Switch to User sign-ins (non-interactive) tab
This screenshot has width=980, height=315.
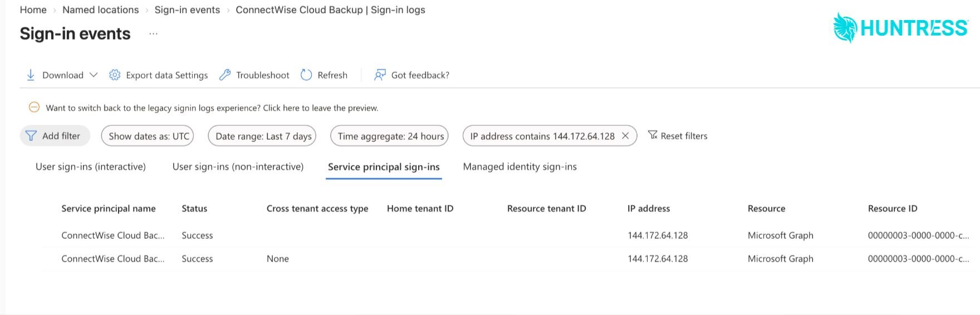(238, 166)
